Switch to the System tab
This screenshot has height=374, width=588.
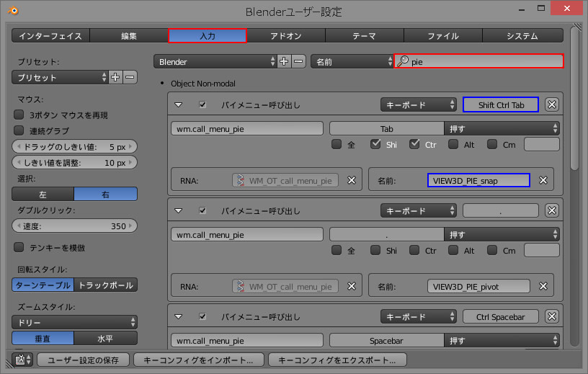(522, 35)
